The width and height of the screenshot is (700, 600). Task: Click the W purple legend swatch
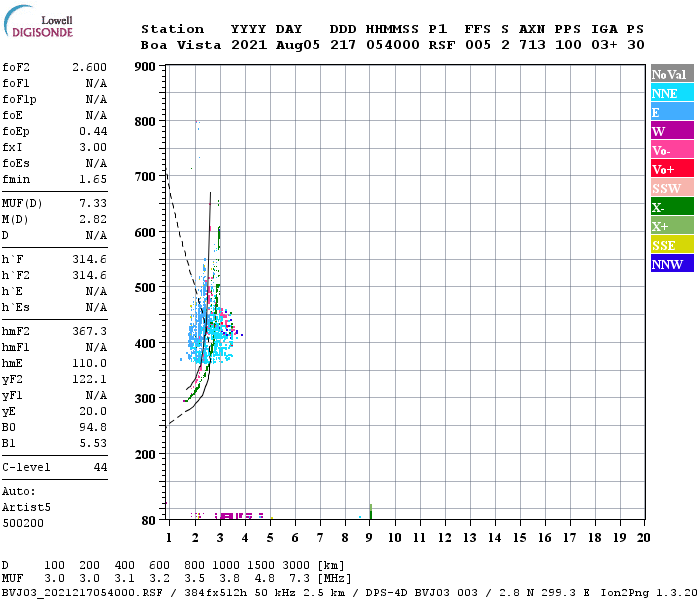[671, 131]
